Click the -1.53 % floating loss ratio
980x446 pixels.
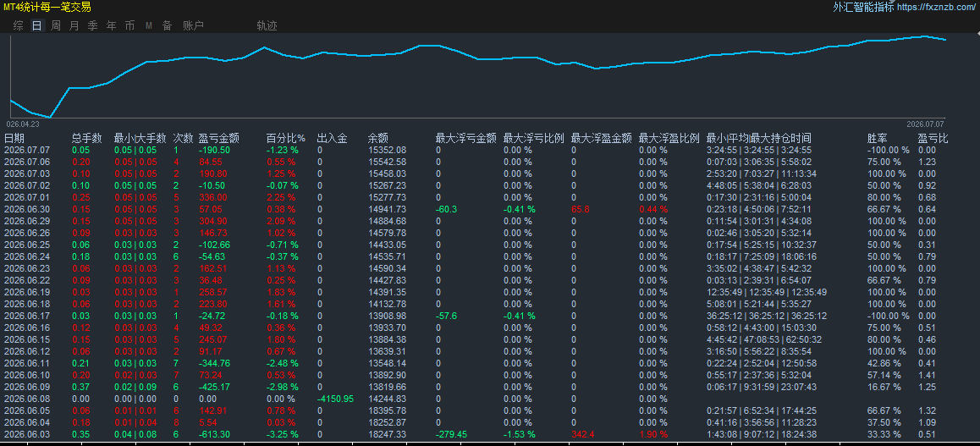[520, 434]
